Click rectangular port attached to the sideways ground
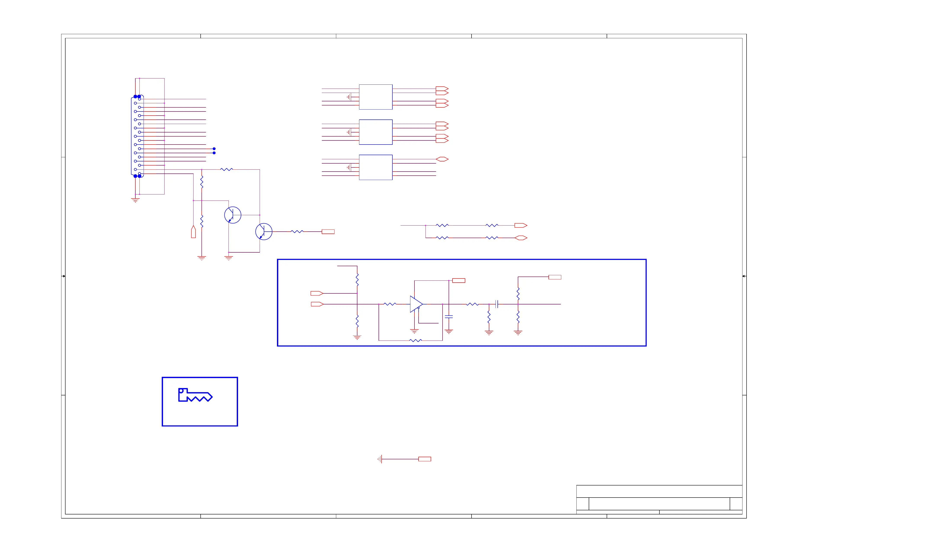This screenshot has height=560, width=934. pos(424,459)
